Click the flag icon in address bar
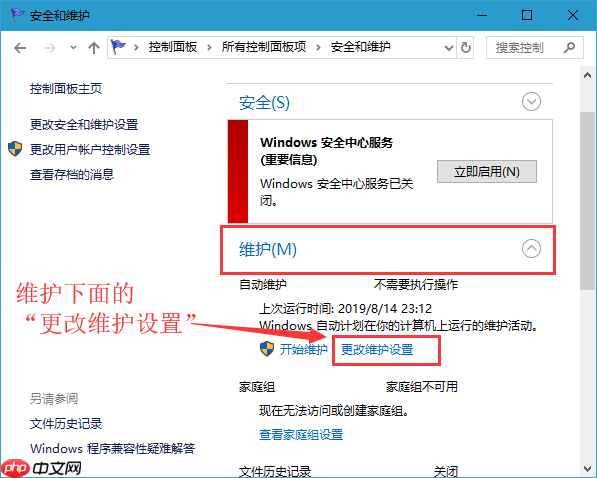 (118, 47)
